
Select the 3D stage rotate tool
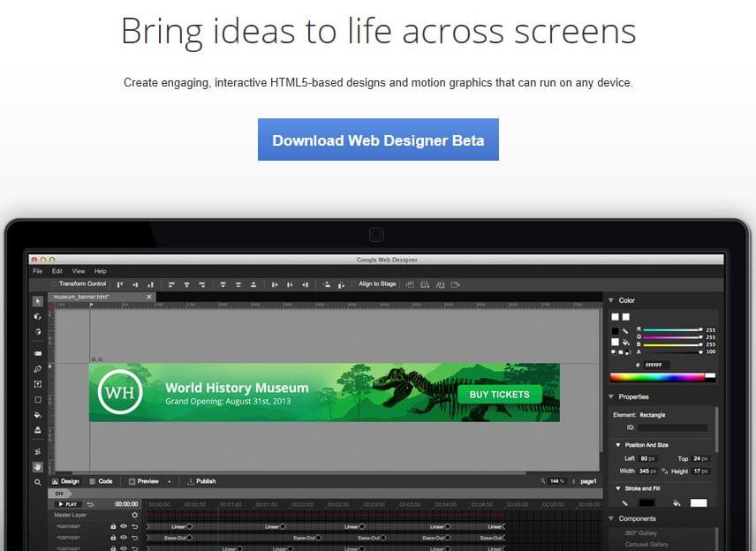(x=38, y=332)
